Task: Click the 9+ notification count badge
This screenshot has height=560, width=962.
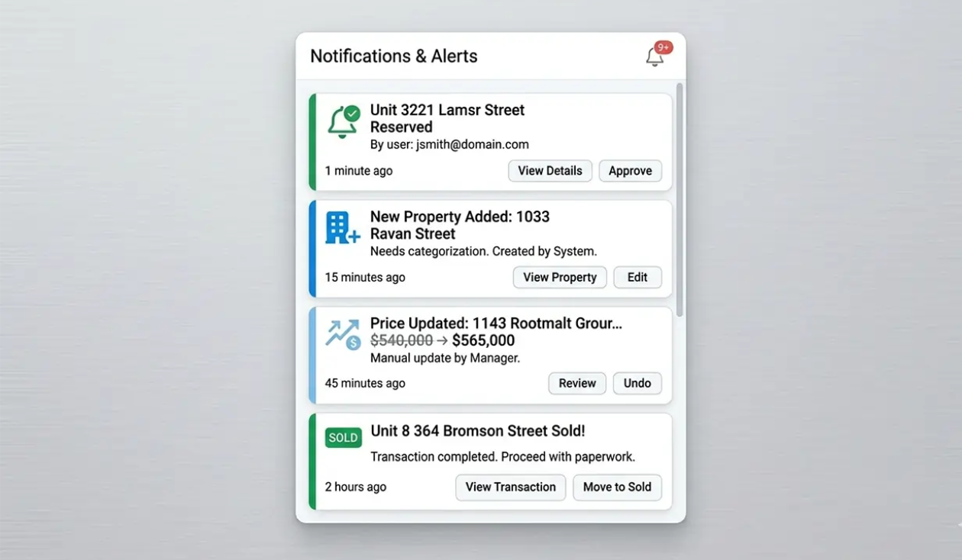Action: tap(662, 47)
